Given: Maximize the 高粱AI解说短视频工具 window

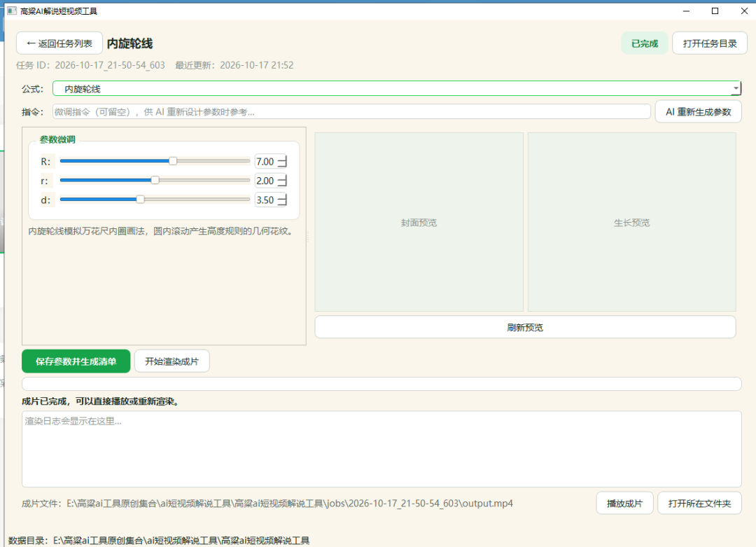Looking at the screenshot, I should (715, 11).
